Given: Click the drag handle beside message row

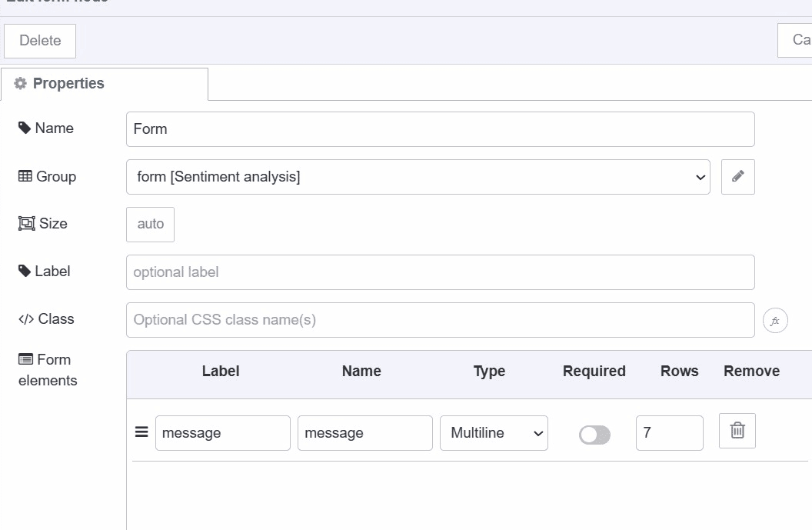Looking at the screenshot, I should click(x=141, y=432).
